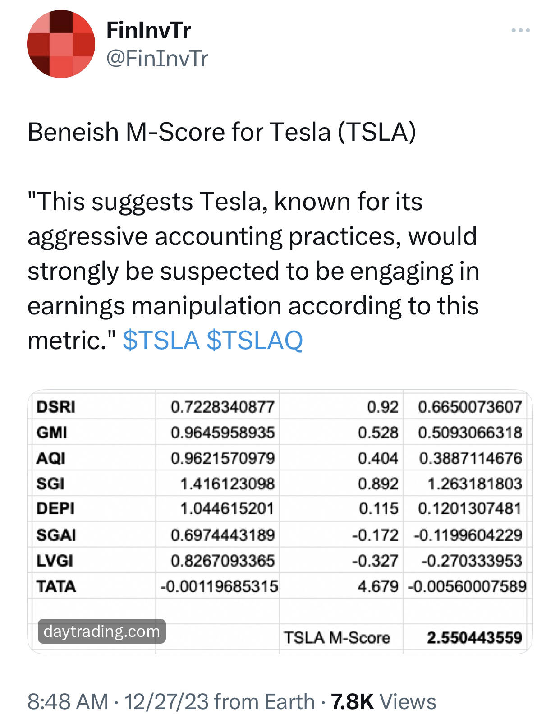Click the DSRI row label in table
This screenshot has width=560, height=728.
pos(56,407)
